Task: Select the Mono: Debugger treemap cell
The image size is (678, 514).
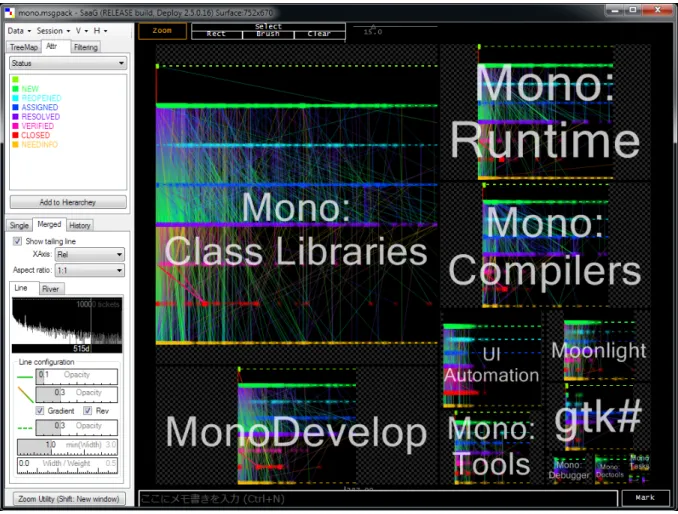Action: [x=569, y=469]
